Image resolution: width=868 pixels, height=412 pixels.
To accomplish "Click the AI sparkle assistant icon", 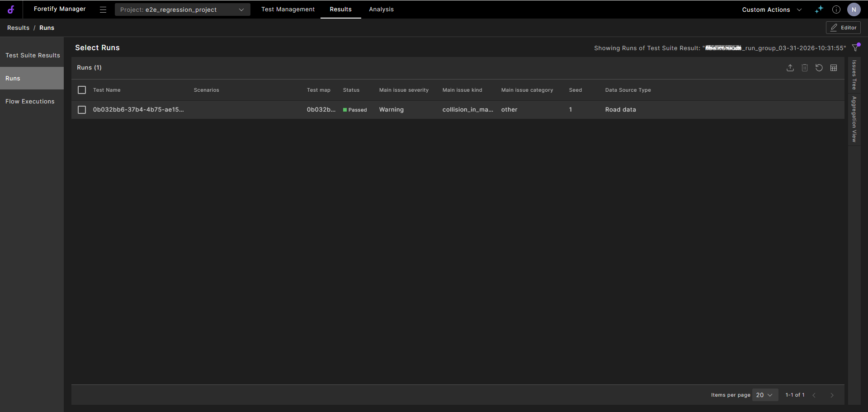I will click(x=819, y=9).
